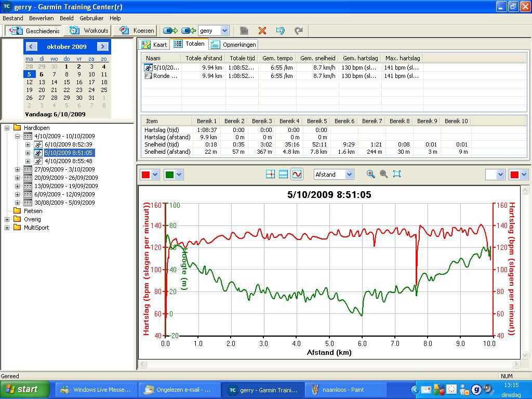Click the red X delete icon

[x=262, y=31]
